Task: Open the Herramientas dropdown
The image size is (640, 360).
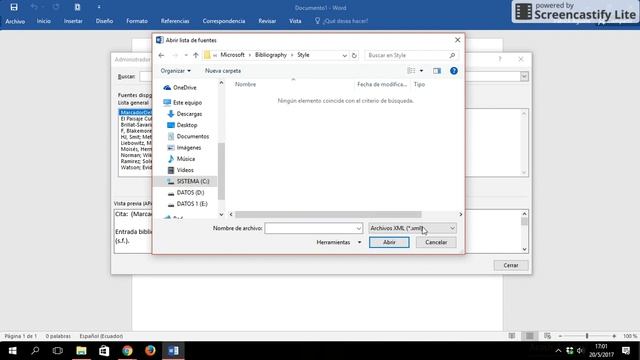Action: point(339,242)
